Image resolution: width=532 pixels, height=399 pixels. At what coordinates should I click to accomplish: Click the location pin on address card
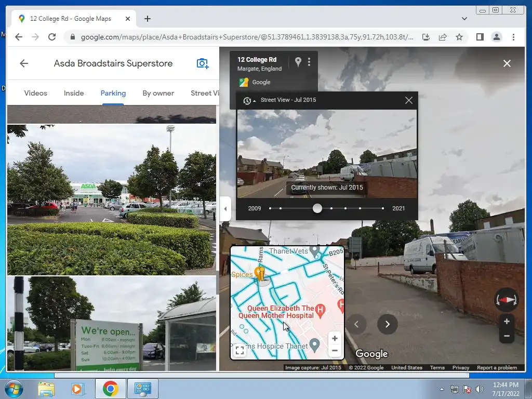coord(298,62)
